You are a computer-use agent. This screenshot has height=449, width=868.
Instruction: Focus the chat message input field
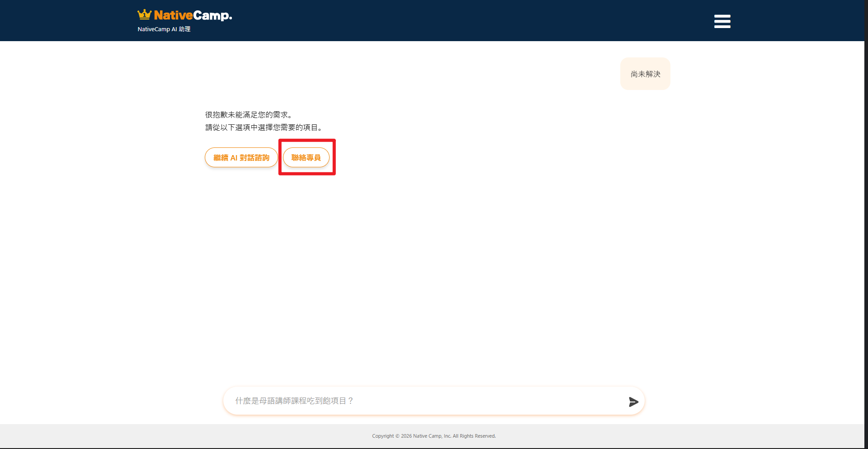pyautogui.click(x=434, y=401)
